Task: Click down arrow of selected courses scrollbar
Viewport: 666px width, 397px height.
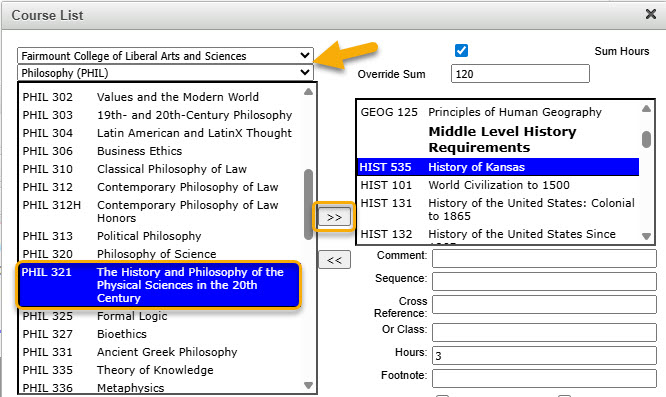Action: 646,237
